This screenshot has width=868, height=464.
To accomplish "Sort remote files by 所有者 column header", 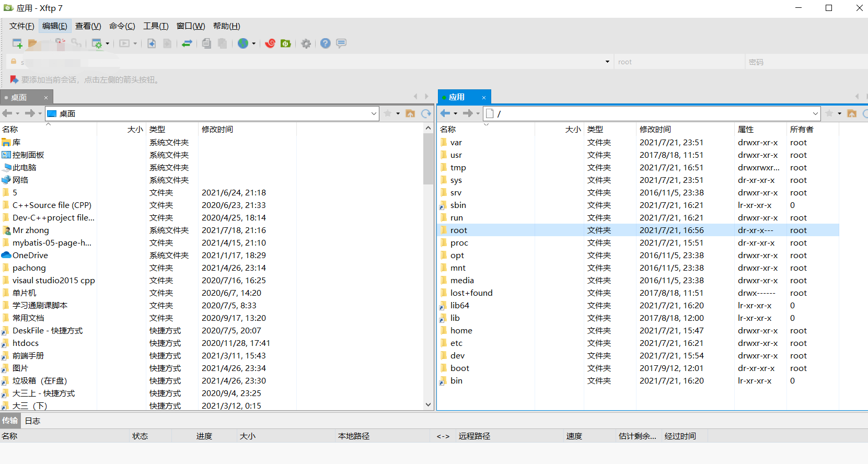I will click(812, 129).
